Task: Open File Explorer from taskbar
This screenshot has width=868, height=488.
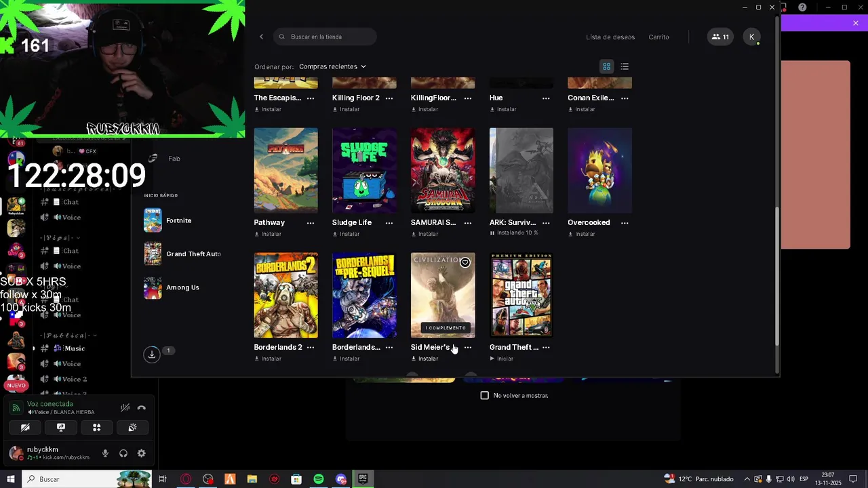Action: point(252,479)
